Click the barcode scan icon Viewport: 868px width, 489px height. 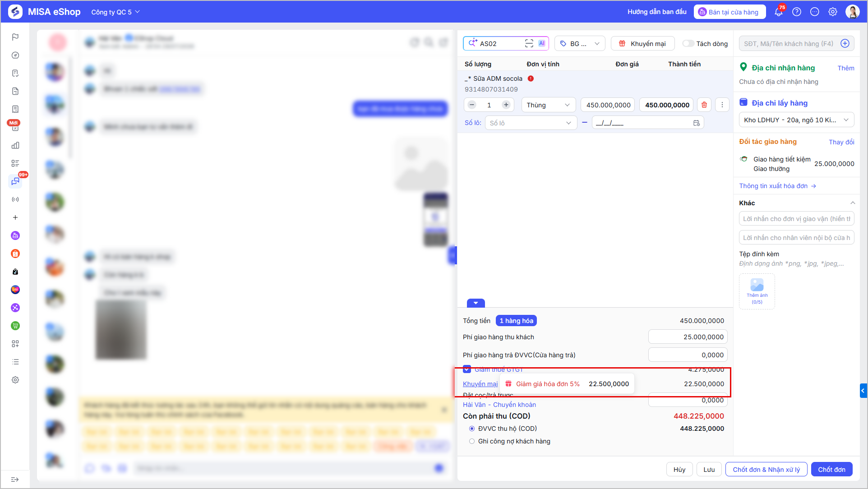click(529, 43)
